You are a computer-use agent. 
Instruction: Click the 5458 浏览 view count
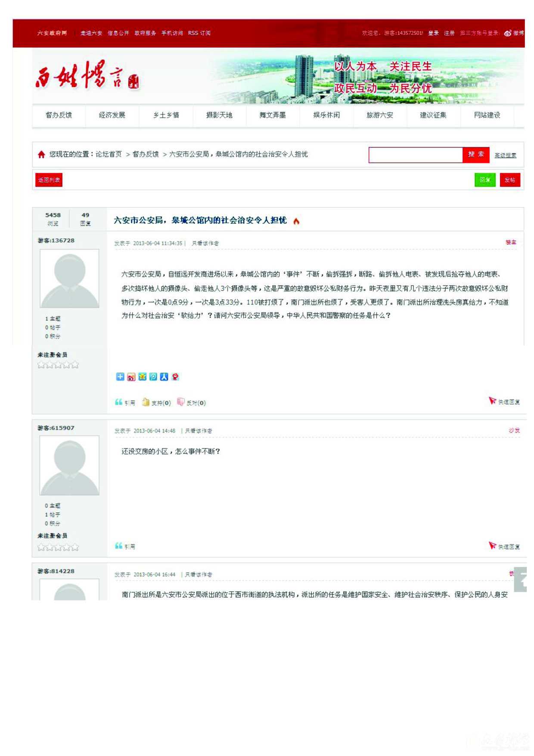(53, 219)
